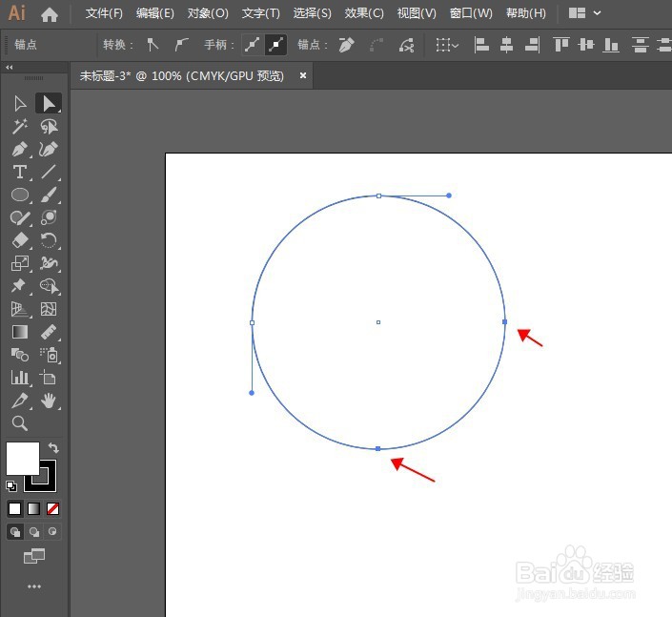
Task: Click horizontal align right button
Action: tap(532, 45)
